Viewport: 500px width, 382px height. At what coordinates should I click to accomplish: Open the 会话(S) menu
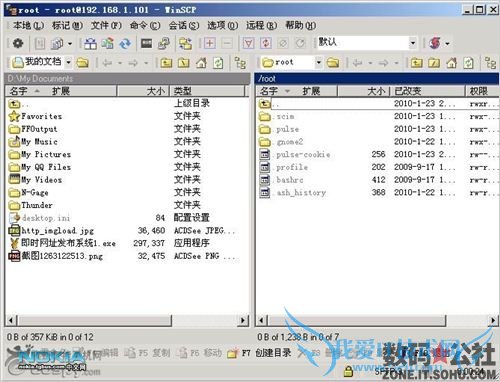point(184,25)
